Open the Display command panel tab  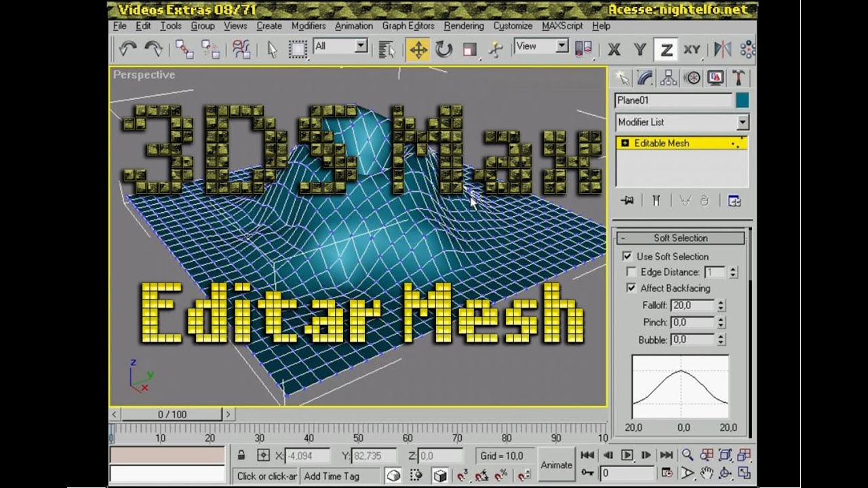[x=715, y=78]
